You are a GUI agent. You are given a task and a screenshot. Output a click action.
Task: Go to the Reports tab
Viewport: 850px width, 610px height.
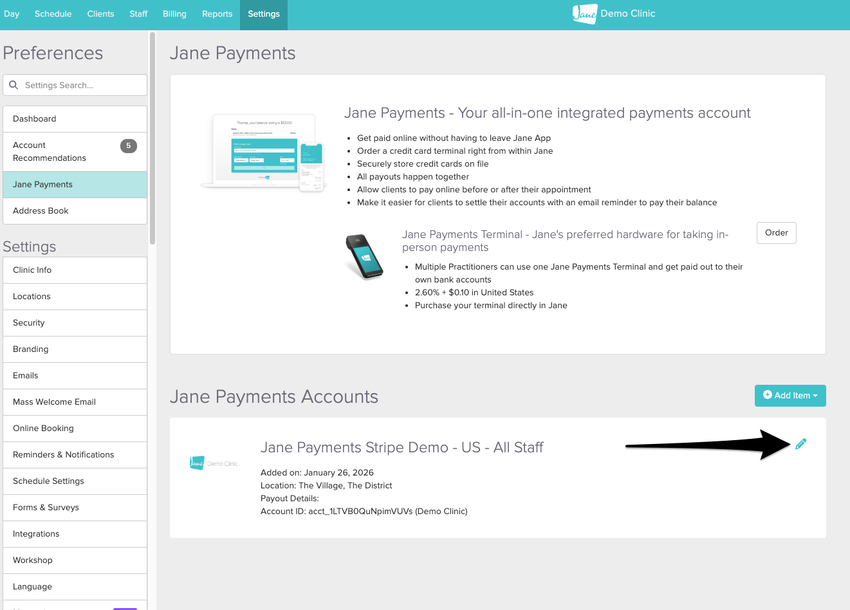coord(217,14)
